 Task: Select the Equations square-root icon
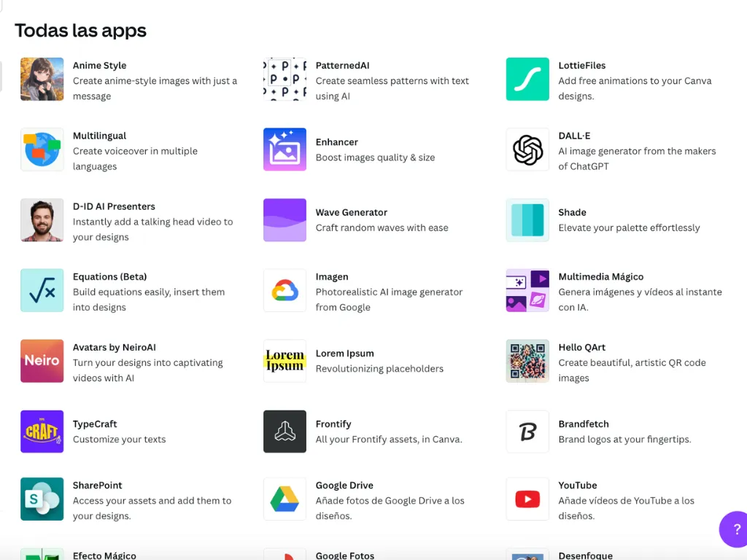pos(42,290)
